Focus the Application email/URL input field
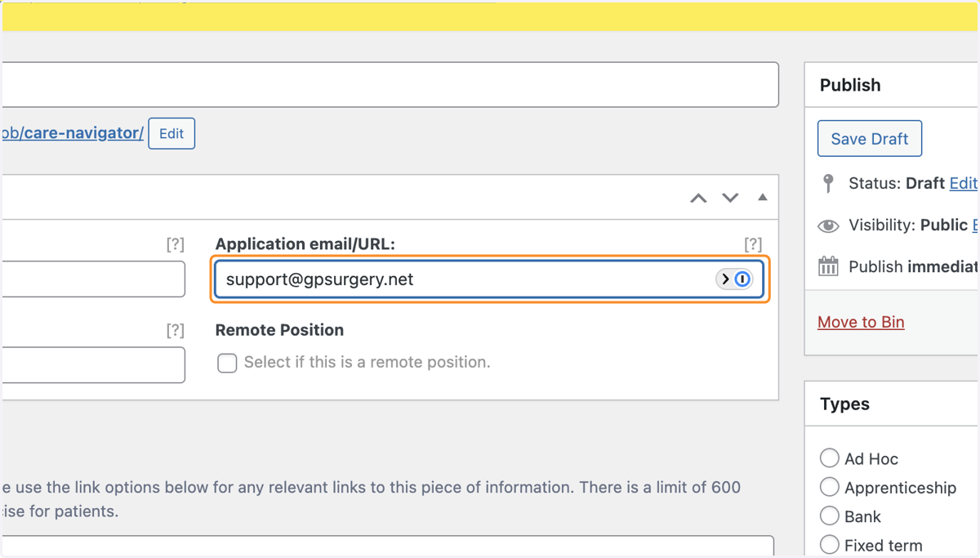Viewport: 980px width, 558px height. [x=490, y=279]
